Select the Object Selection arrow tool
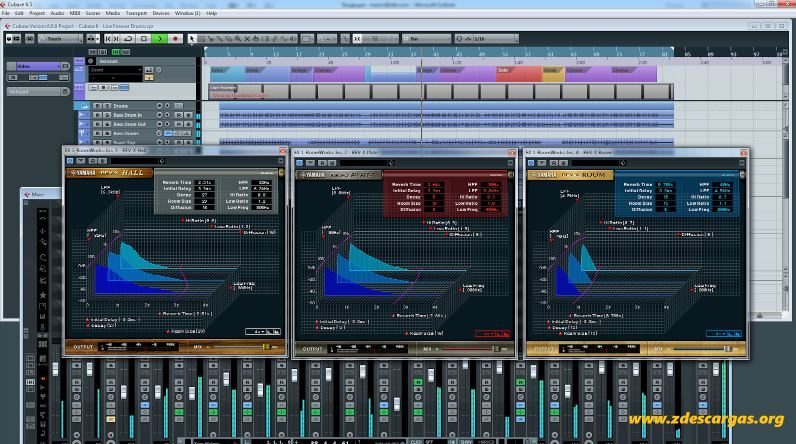 coord(192,39)
